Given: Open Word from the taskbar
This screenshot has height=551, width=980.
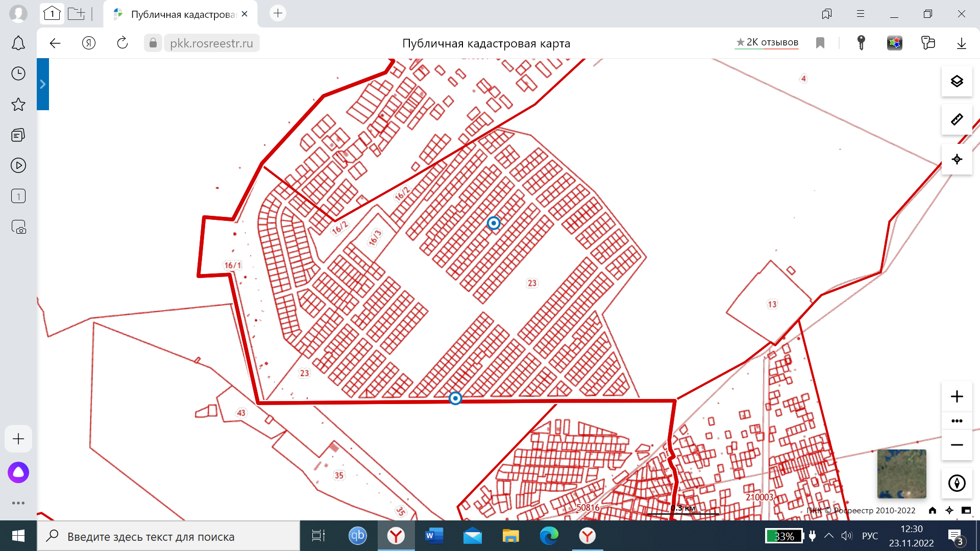Looking at the screenshot, I should [x=433, y=536].
